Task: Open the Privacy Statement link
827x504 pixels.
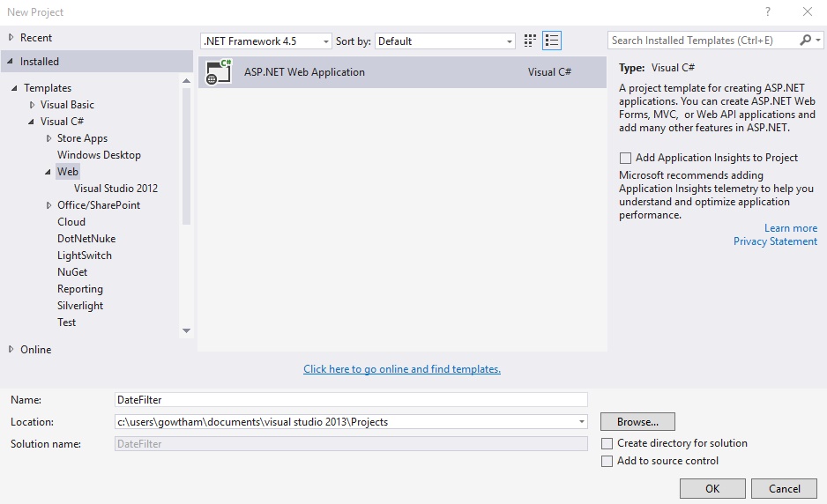Action: click(x=775, y=241)
